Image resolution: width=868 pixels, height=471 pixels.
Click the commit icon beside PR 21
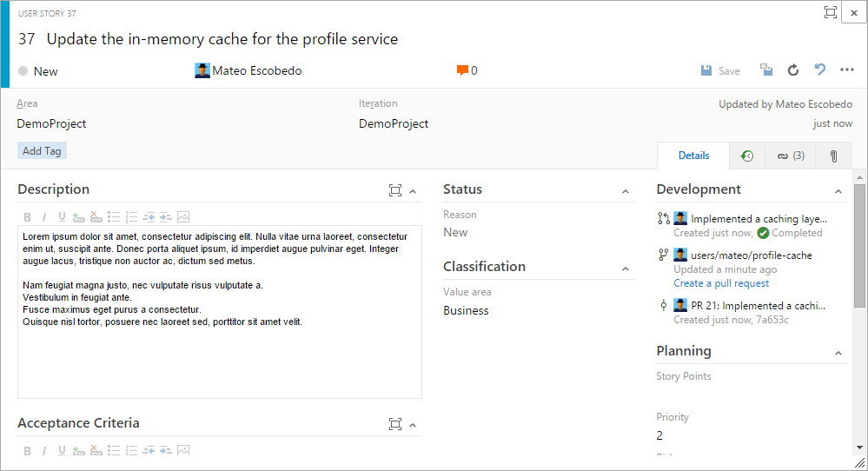(x=663, y=305)
